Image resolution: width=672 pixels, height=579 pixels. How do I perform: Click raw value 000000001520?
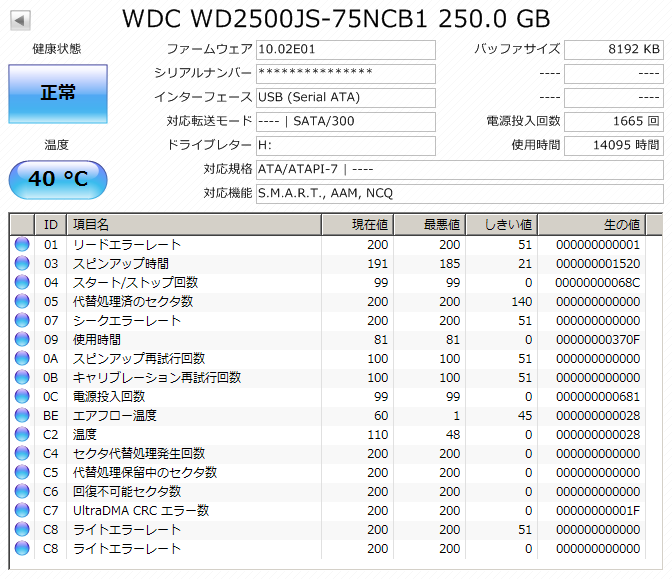pos(598,264)
